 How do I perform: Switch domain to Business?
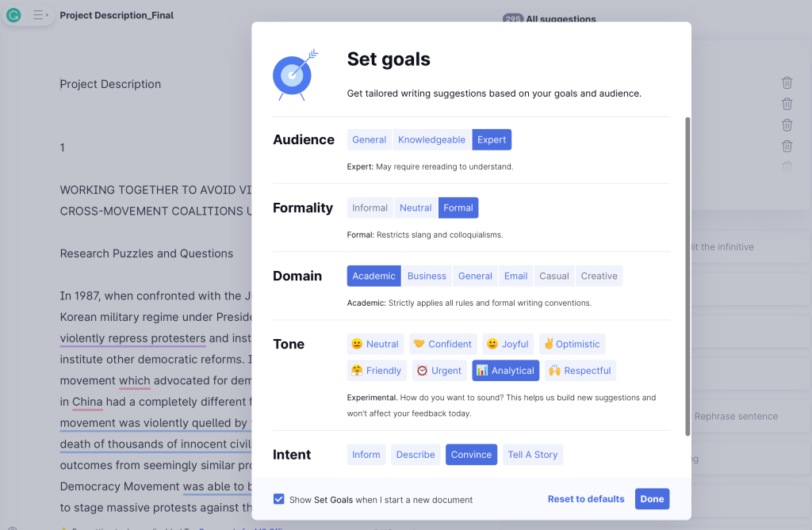(x=427, y=276)
